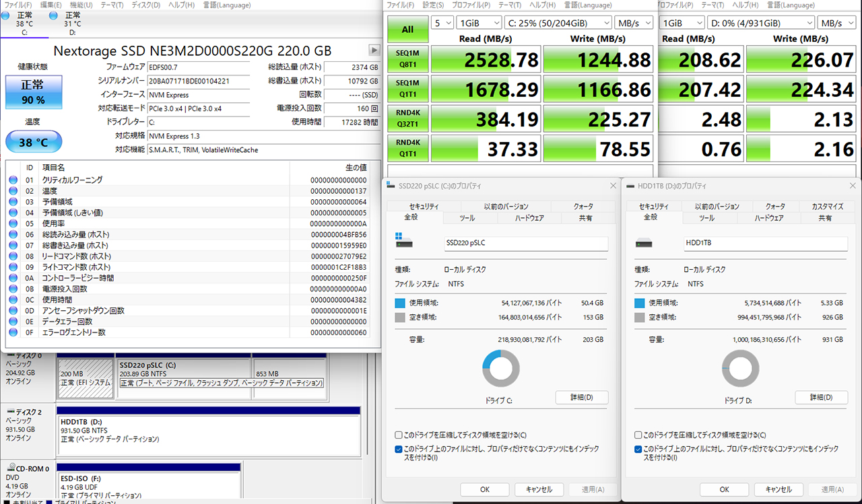Viewport: 862px width, 504px height.
Task: Click OK in SSD220 pSLC properties dialog
Action: tap(485, 489)
